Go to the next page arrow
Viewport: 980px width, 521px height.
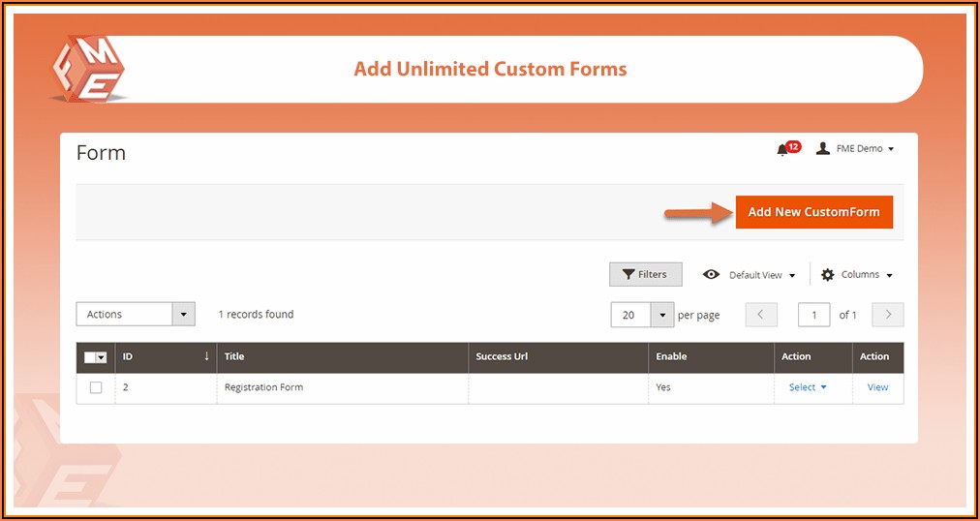click(x=888, y=315)
